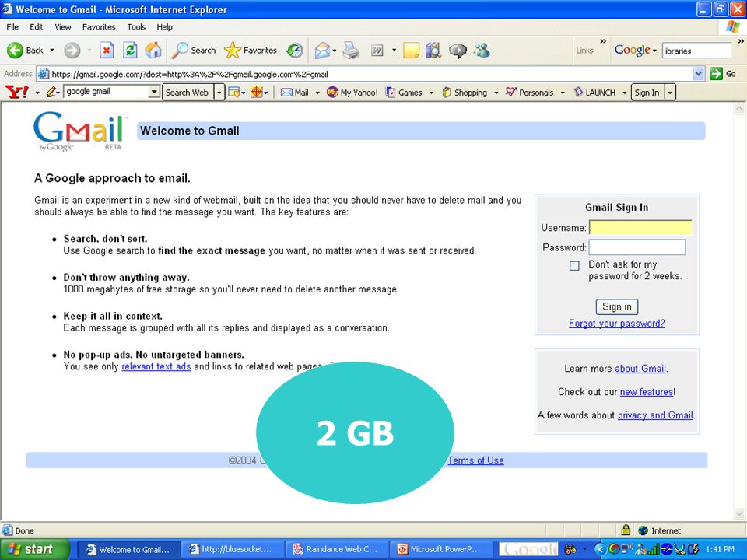
Task: Click the Yahoo! Y logo
Action: (x=16, y=92)
